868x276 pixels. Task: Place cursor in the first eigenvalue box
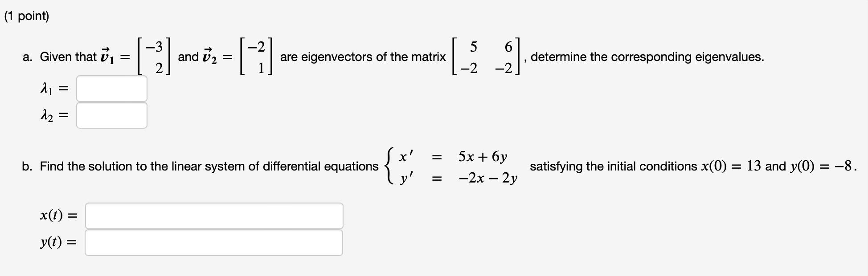pos(111,89)
